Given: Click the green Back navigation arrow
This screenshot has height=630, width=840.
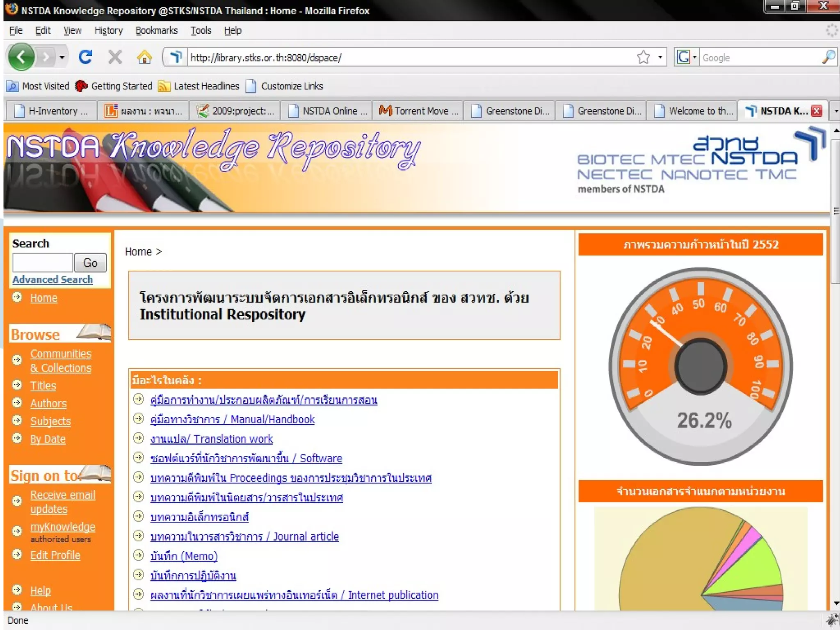Looking at the screenshot, I should (21, 57).
